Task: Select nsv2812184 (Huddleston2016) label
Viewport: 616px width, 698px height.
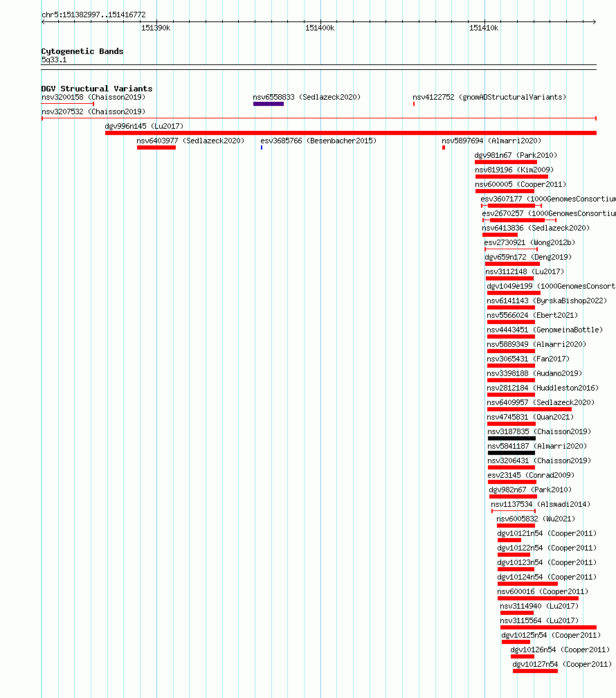Action: [543, 388]
